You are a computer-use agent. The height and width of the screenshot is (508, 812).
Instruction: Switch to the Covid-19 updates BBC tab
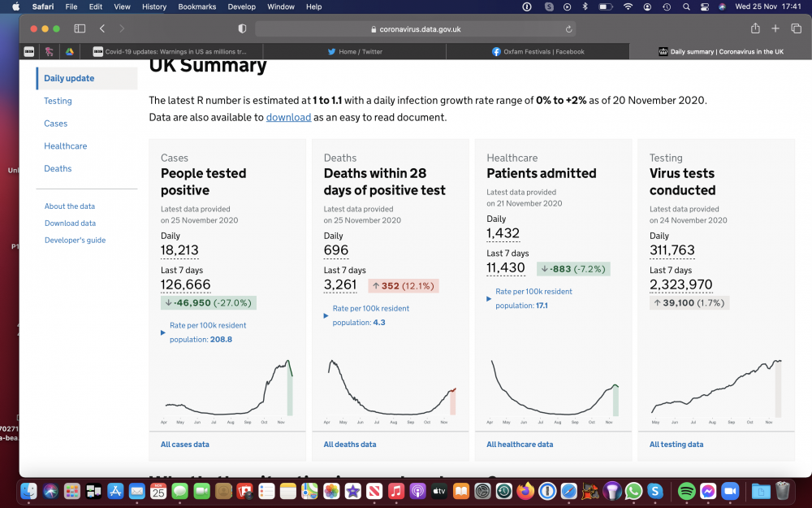[x=171, y=51]
